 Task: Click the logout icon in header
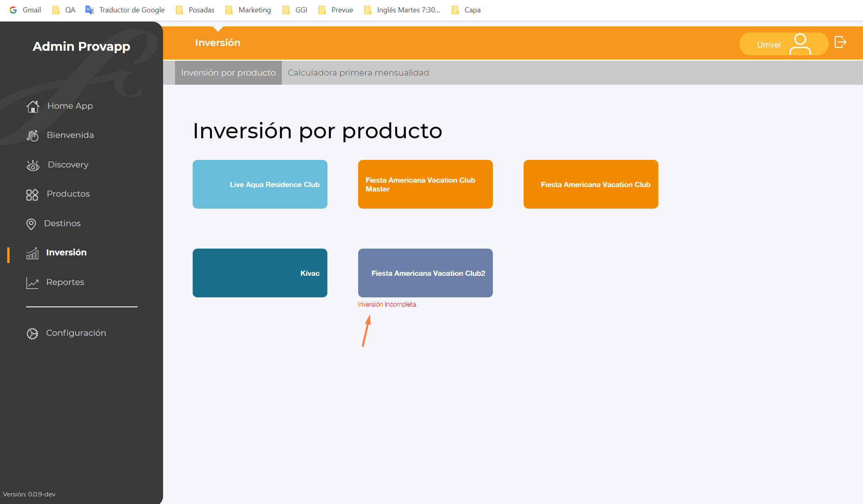(x=840, y=42)
